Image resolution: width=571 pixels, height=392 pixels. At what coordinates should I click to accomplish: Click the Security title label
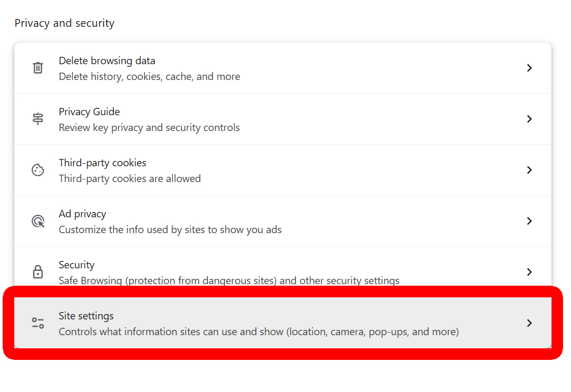click(76, 265)
